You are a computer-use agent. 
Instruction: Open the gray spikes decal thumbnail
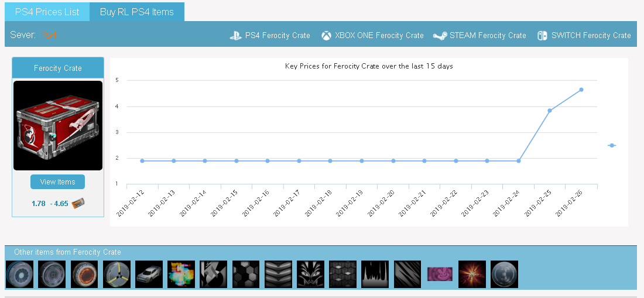375,274
